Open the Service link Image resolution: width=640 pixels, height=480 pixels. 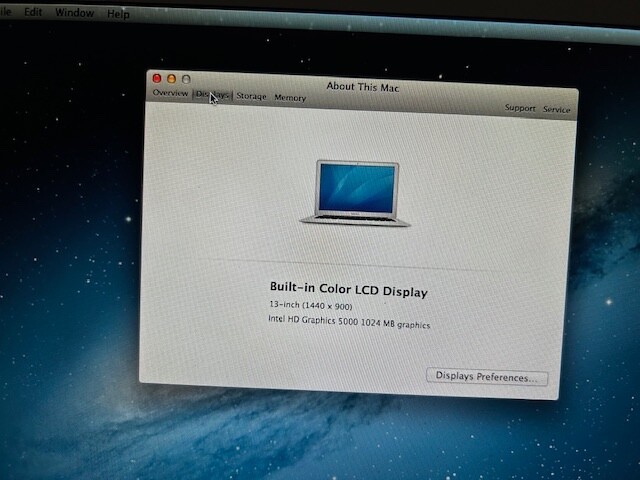click(x=556, y=109)
